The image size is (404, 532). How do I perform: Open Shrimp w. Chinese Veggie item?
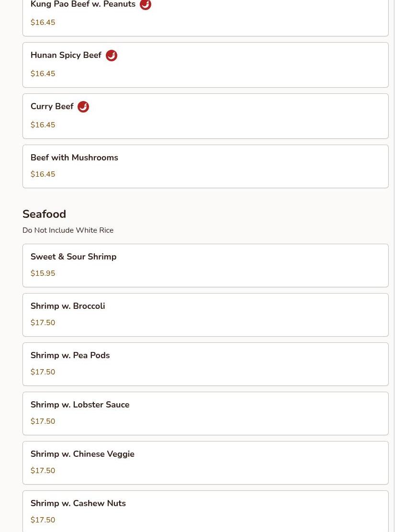point(205,463)
